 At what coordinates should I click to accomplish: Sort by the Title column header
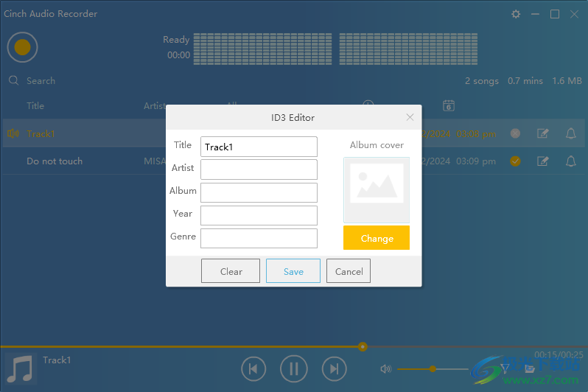click(35, 106)
